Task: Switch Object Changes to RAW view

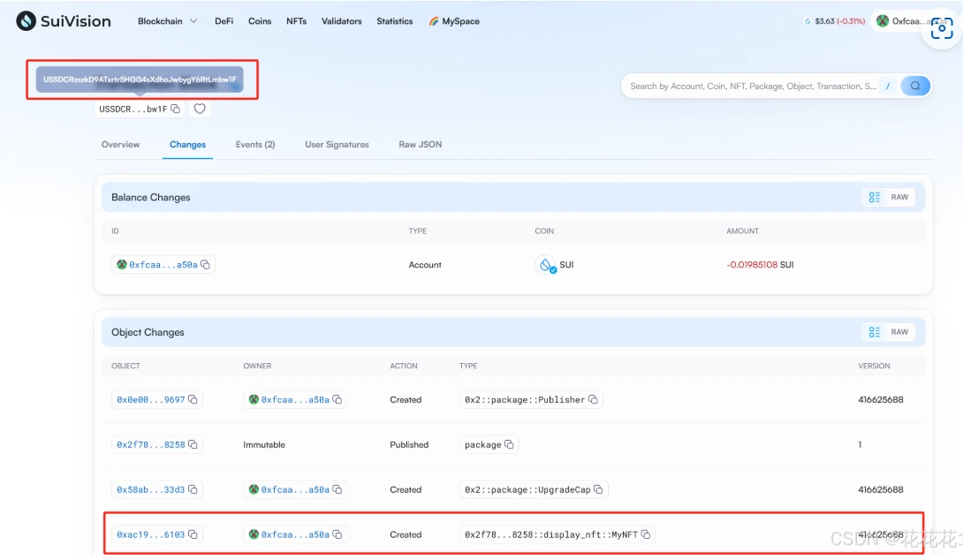Action: [x=899, y=332]
